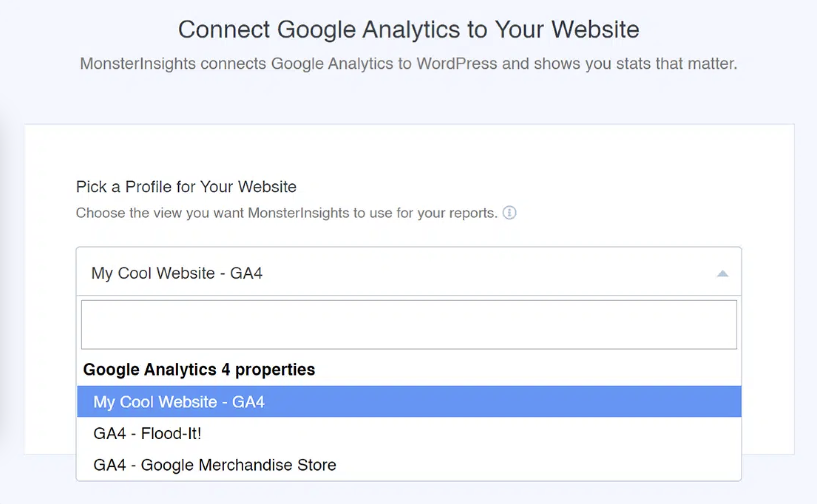
Task: Click the Google Analytics 4 properties header
Action: click(x=200, y=369)
